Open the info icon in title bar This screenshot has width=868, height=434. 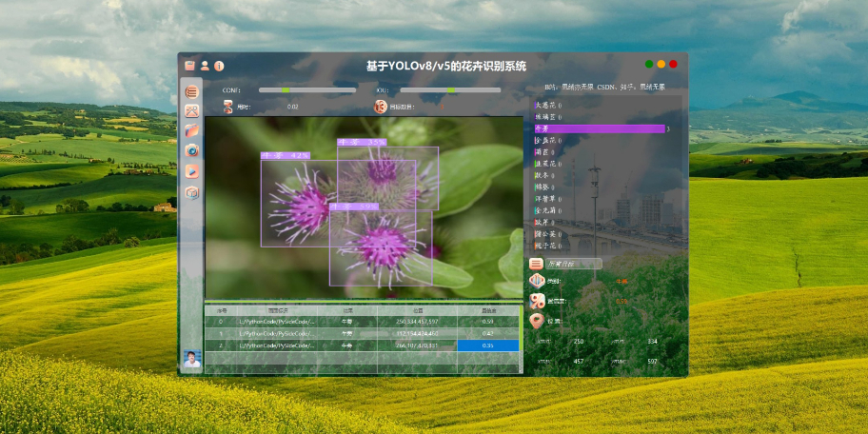point(219,66)
